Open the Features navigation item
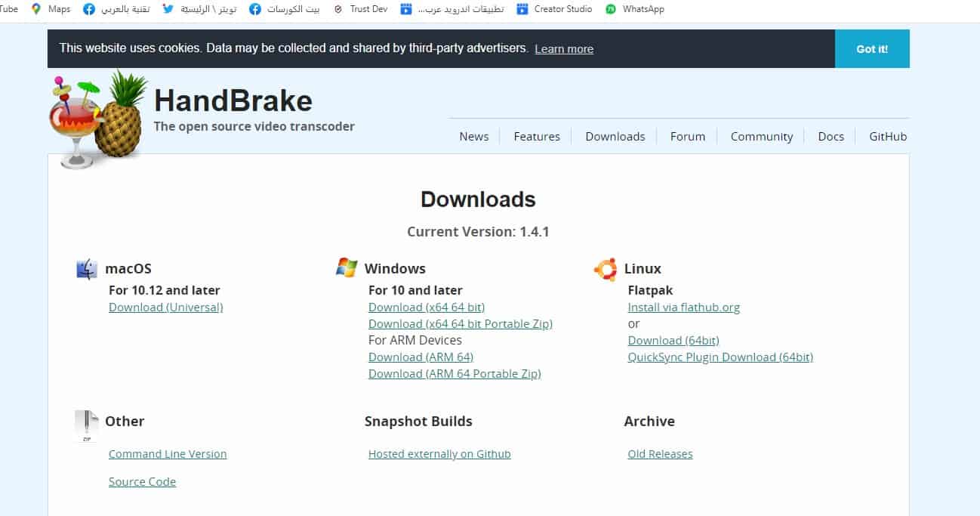980x516 pixels. click(x=536, y=137)
